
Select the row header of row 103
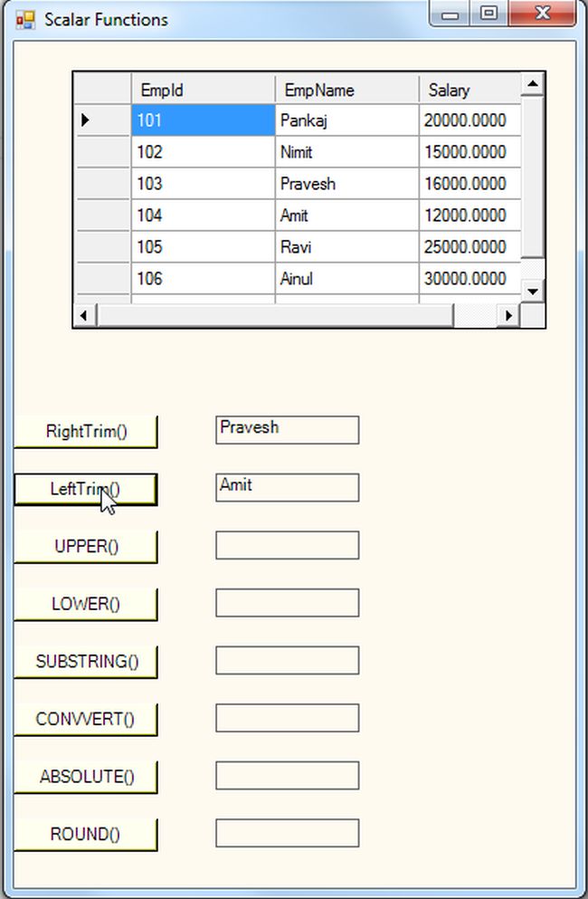pyautogui.click(x=103, y=184)
